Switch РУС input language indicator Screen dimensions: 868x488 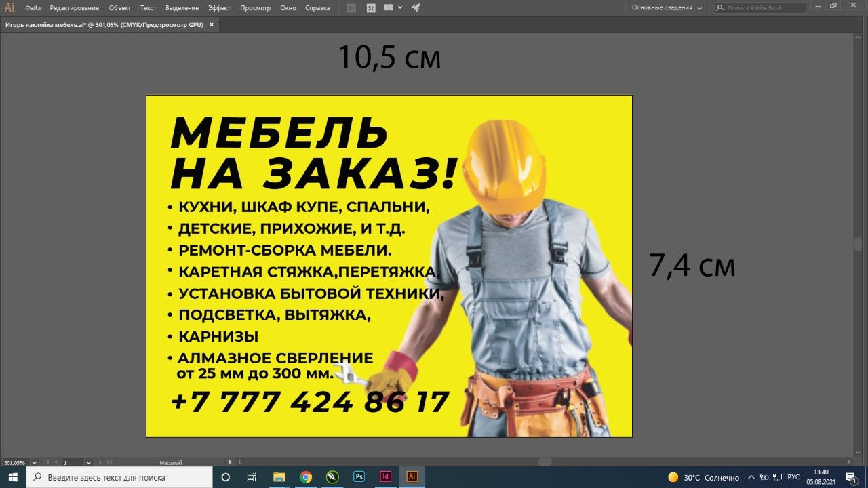click(793, 477)
